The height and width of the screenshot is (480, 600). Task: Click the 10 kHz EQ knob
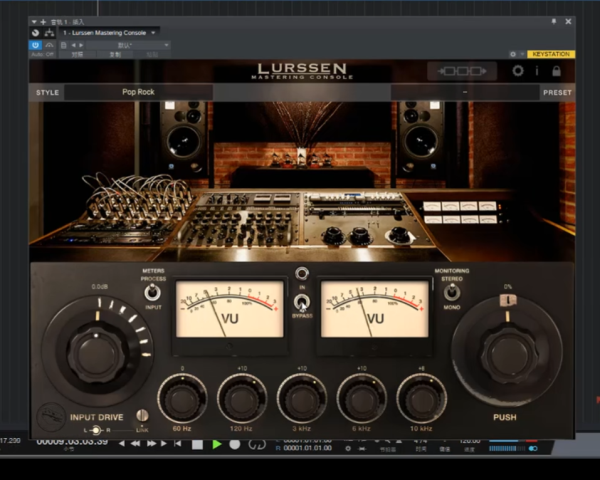421,399
